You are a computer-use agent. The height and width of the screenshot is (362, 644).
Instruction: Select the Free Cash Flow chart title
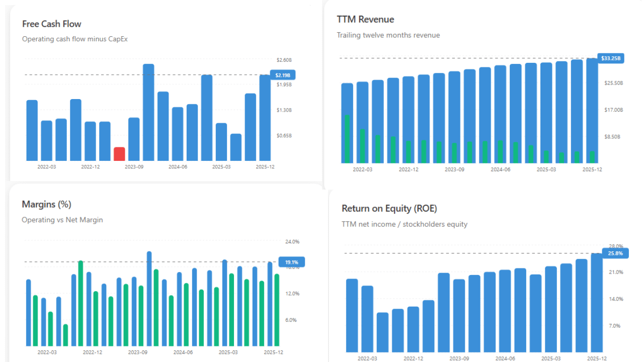tap(51, 24)
